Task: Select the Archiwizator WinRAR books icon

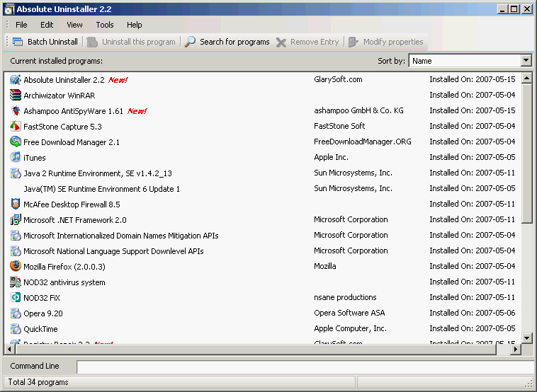Action: (x=16, y=95)
